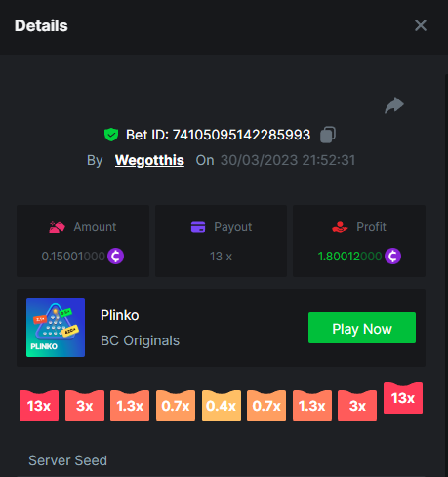The image size is (448, 477).
Task: Click the Plinko game title
Action: point(120,315)
